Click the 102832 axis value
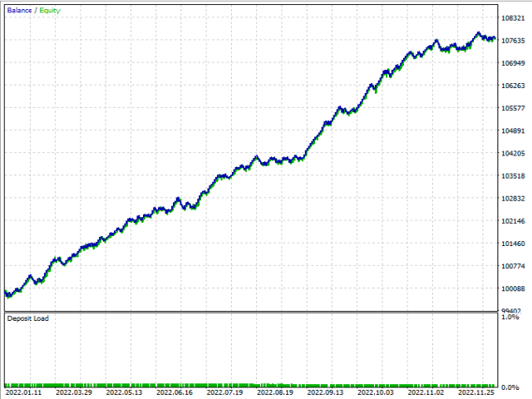The height and width of the screenshot is (399, 532). tap(513, 199)
